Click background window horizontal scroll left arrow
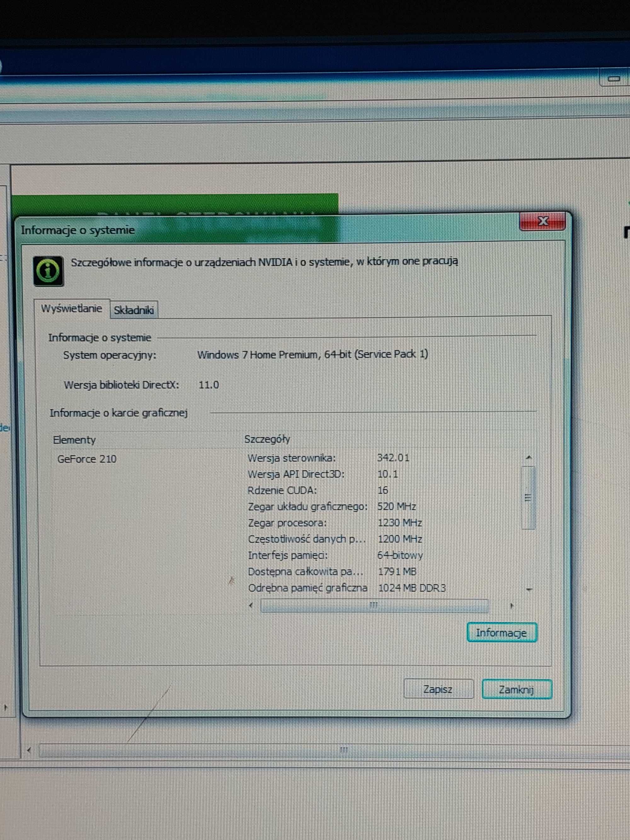 [x=29, y=750]
